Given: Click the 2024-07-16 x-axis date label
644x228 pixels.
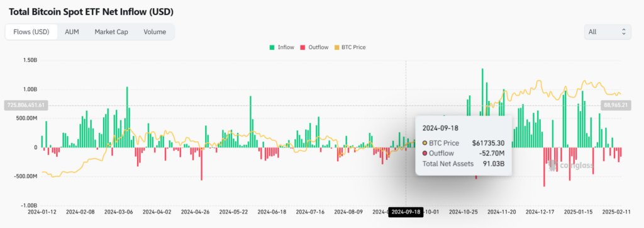Looking at the screenshot, I should click(310, 212).
